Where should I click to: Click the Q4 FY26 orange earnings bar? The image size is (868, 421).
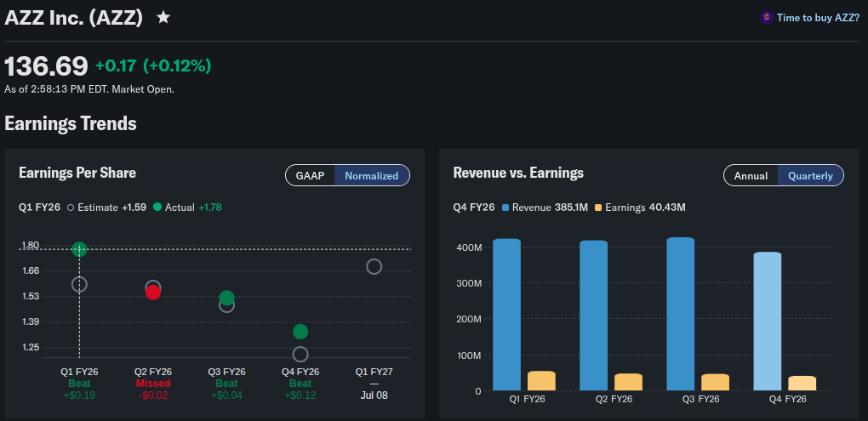(x=802, y=384)
